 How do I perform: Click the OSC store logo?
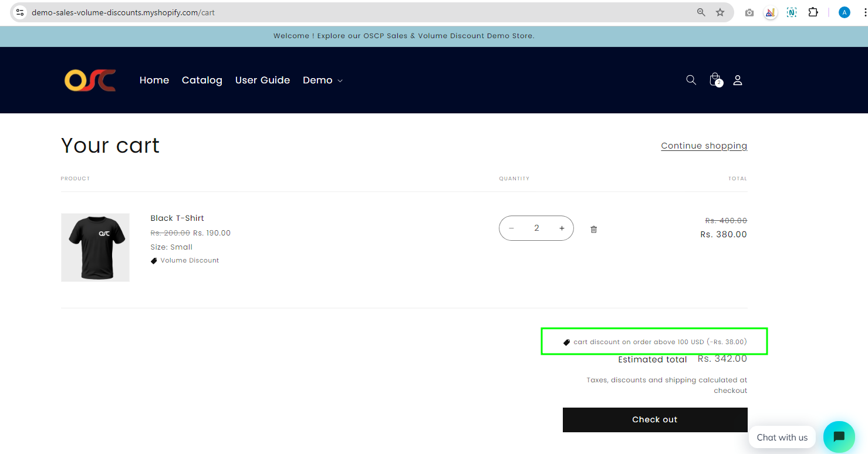tap(90, 80)
